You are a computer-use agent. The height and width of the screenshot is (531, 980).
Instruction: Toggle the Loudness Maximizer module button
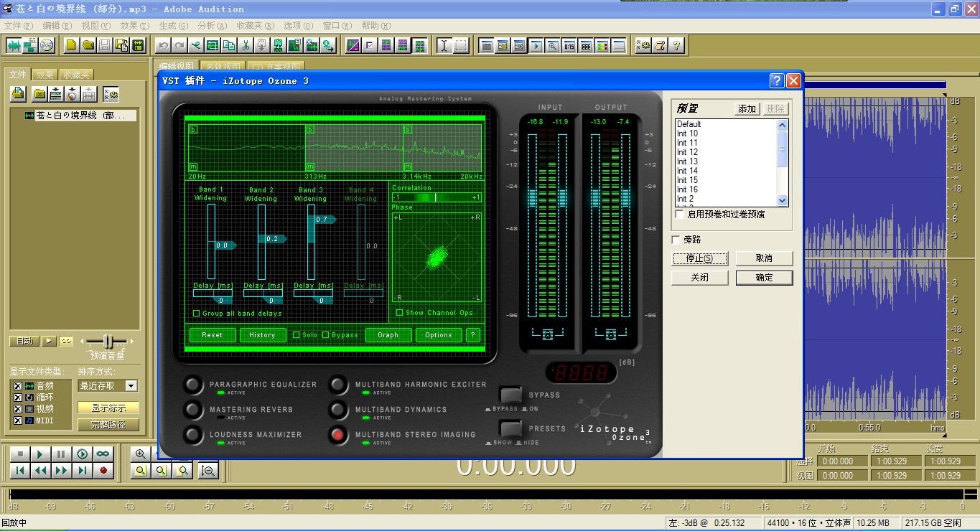point(193,435)
